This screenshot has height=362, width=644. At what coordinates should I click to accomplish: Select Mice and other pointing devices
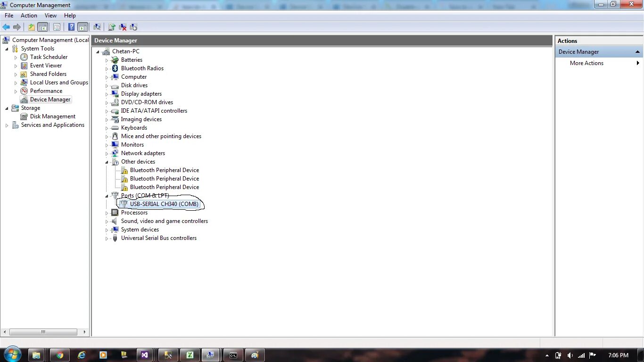(x=161, y=136)
